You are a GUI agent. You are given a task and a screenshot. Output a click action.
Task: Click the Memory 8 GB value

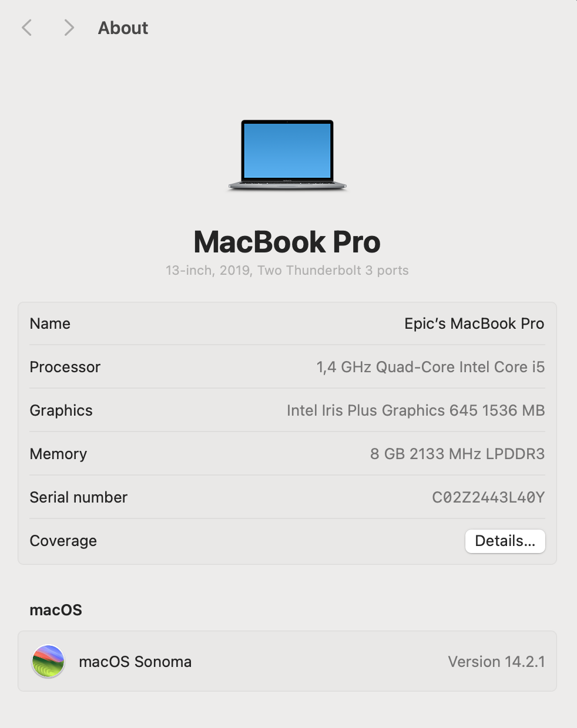(x=457, y=454)
